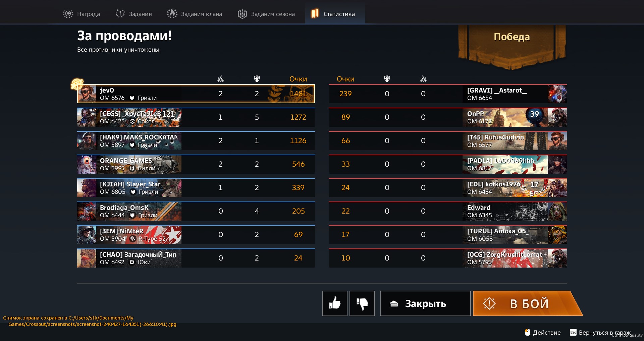Click the left team shield column icon
Screen dimensions: 644x341
coord(257,79)
